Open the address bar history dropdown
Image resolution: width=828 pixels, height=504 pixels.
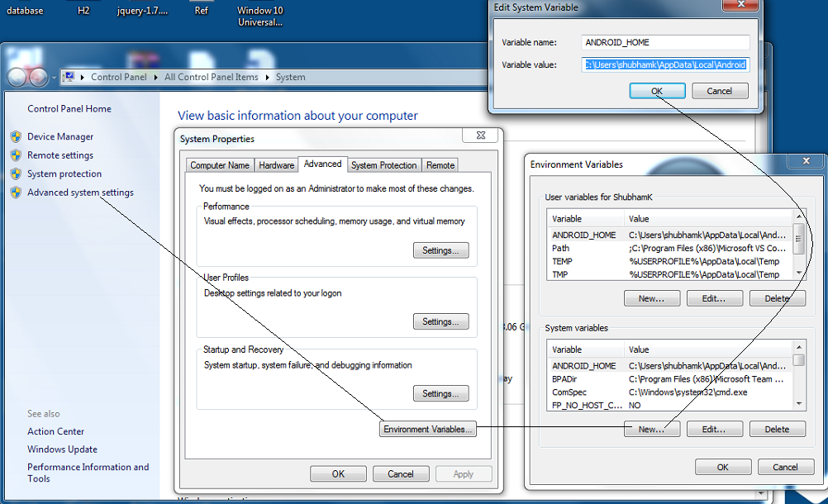(x=53, y=77)
